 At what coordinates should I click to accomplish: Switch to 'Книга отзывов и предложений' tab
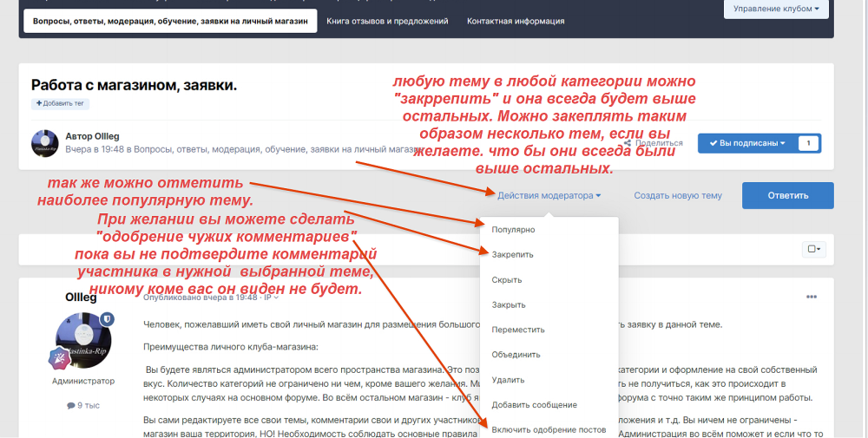pyautogui.click(x=387, y=21)
